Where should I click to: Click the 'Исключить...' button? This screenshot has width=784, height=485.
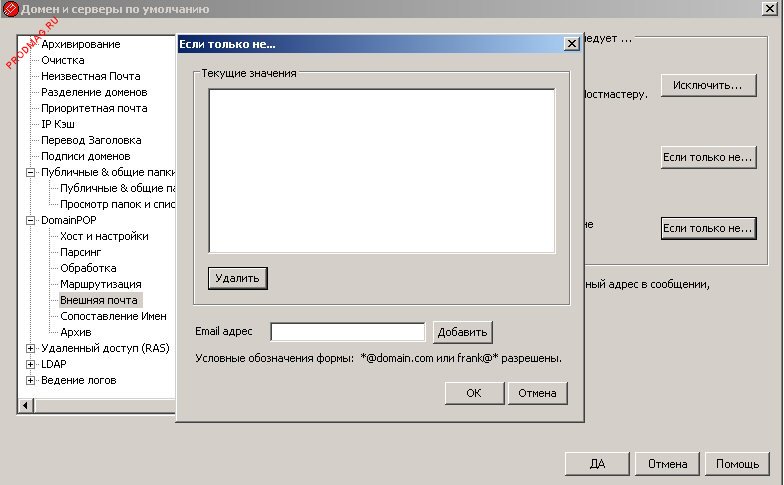pyautogui.click(x=707, y=86)
